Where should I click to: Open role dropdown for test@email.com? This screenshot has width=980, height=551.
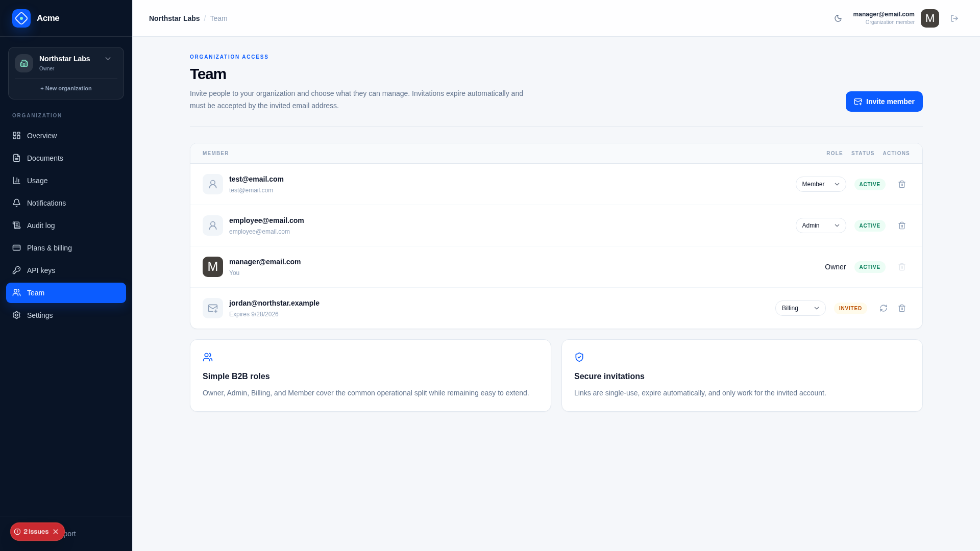click(821, 184)
